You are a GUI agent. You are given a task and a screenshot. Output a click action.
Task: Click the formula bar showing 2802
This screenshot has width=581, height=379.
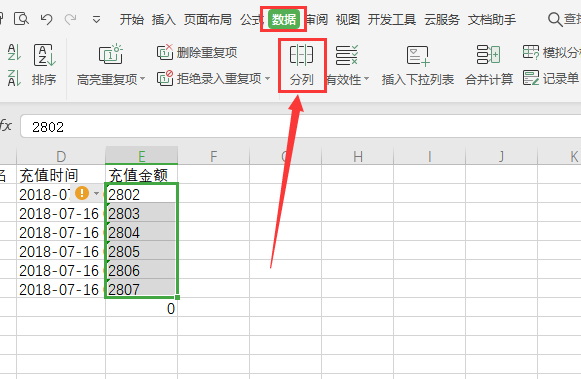301,126
